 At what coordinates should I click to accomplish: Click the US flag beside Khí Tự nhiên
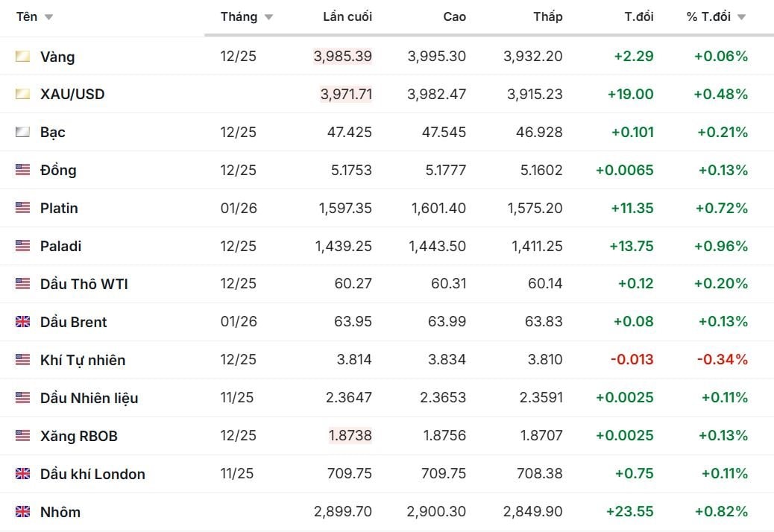click(23, 360)
